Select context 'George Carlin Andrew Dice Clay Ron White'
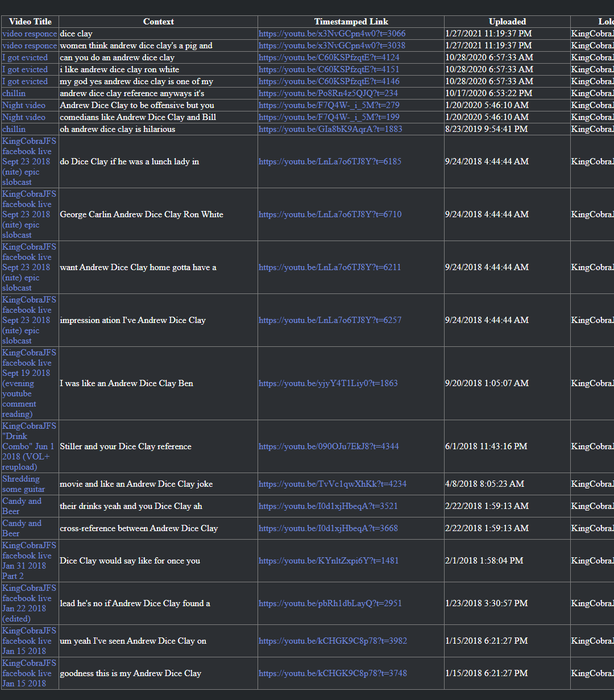Screen dimensions: 614x700 coord(142,214)
